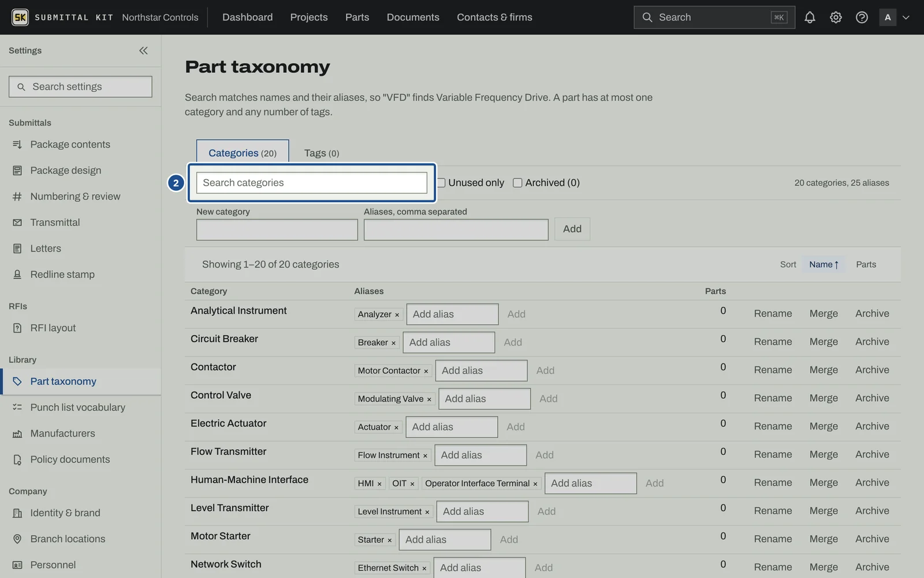This screenshot has height=578, width=924.
Task: Open the settings gear icon
Action: (836, 17)
